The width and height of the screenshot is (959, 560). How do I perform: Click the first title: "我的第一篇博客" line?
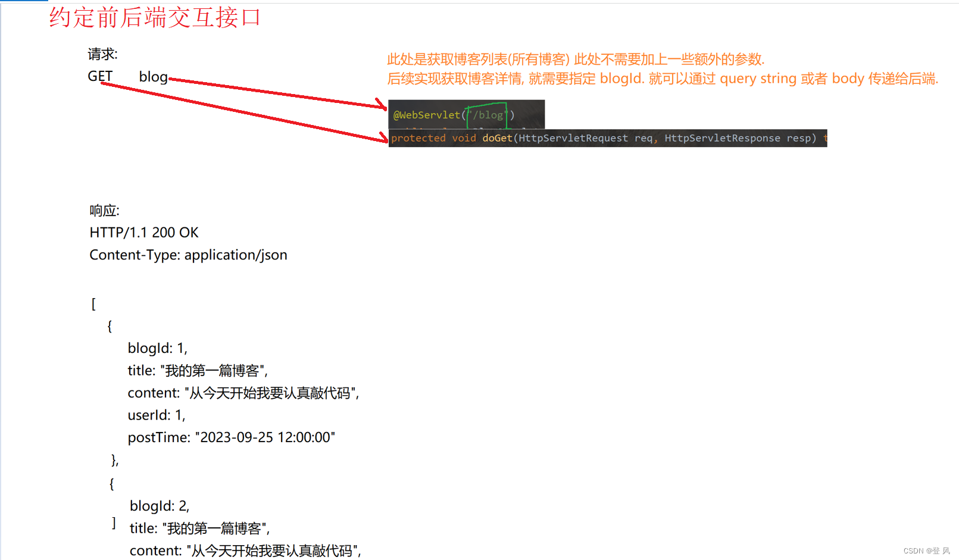tap(198, 371)
